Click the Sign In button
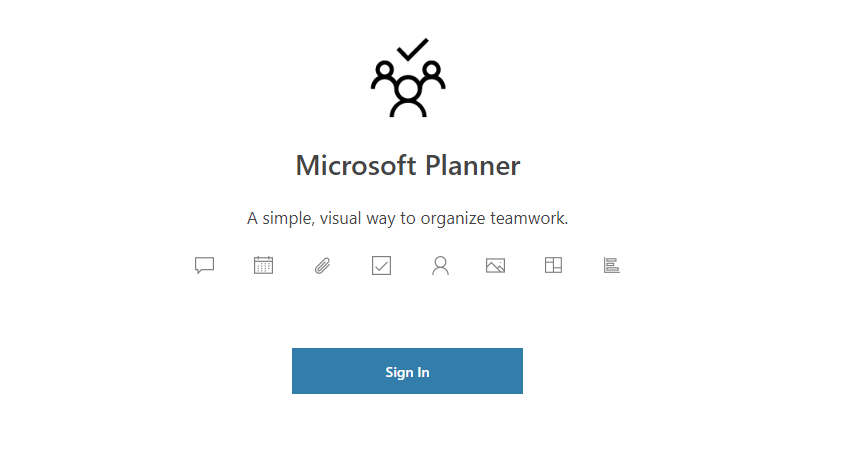Image resolution: width=843 pixels, height=467 pixels. [407, 371]
